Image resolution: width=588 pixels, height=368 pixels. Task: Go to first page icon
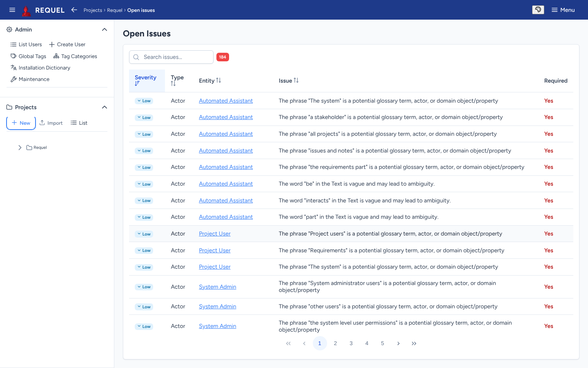288,343
